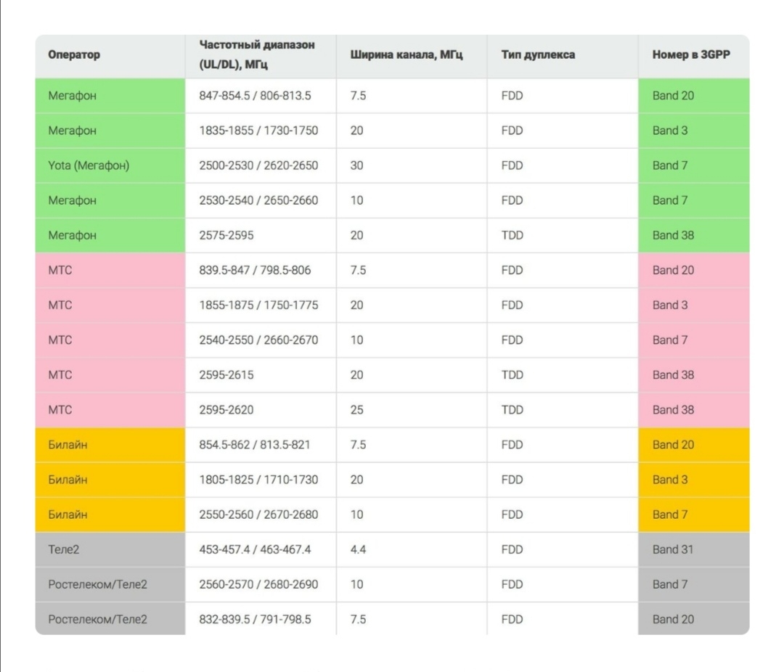The height and width of the screenshot is (672, 784).
Task: Click the 2595-2620 frequency cell
Action: (x=226, y=410)
